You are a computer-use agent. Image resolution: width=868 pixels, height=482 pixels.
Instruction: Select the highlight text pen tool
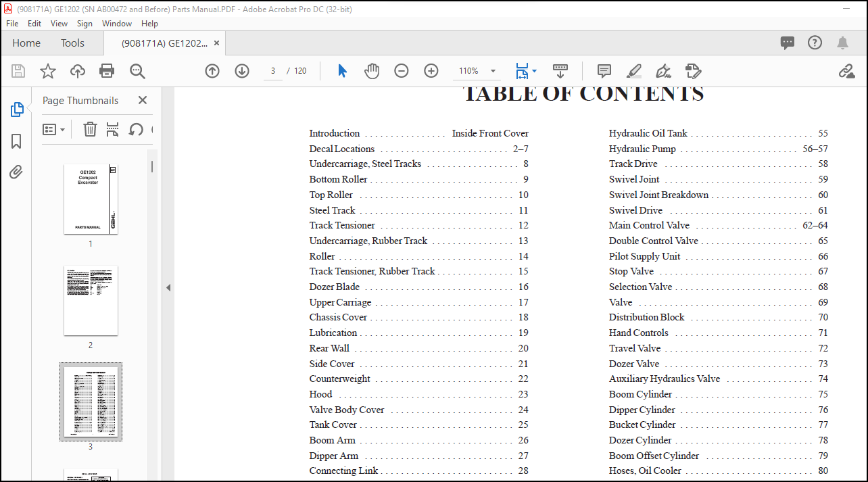coord(633,71)
